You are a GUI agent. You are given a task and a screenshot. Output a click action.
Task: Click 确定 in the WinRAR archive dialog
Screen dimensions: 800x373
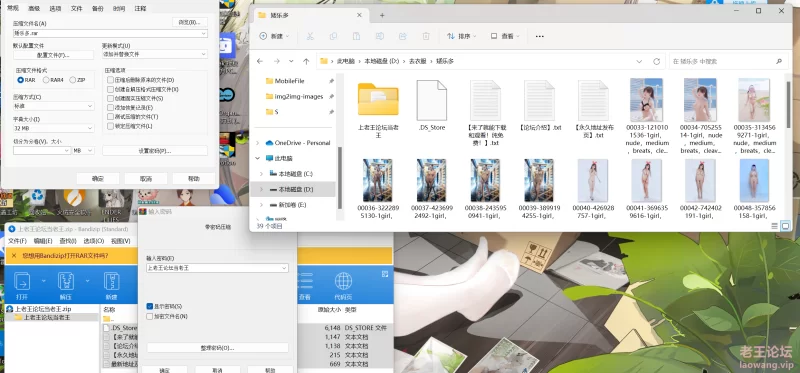point(98,179)
